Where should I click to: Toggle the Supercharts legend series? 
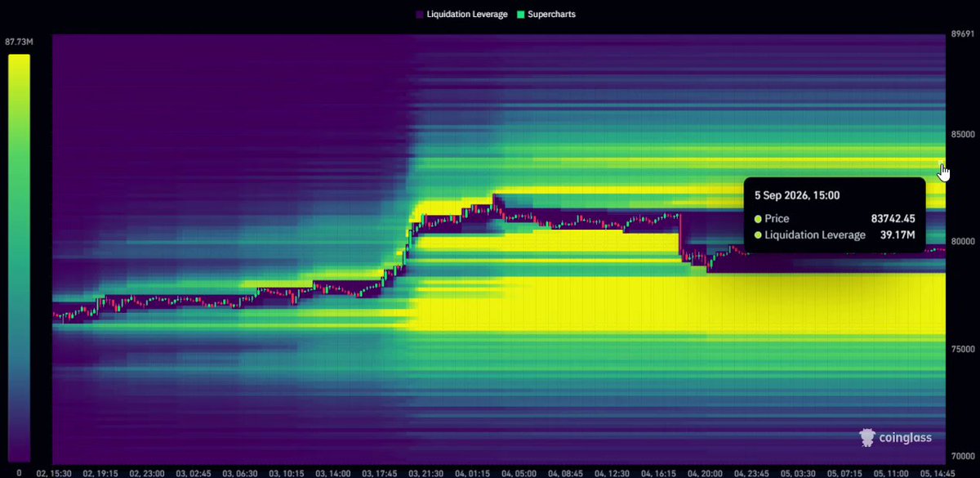point(546,15)
